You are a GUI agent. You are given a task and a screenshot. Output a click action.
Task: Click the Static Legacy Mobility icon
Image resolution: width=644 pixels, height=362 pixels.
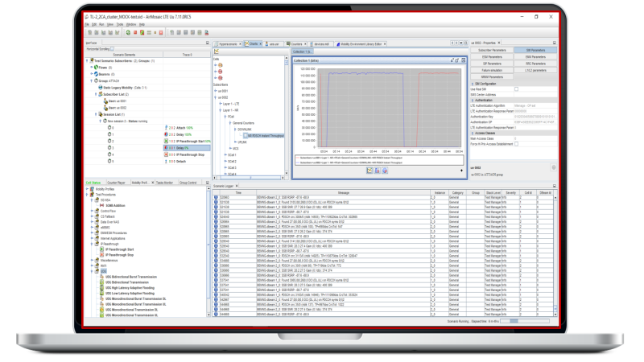[100, 88]
